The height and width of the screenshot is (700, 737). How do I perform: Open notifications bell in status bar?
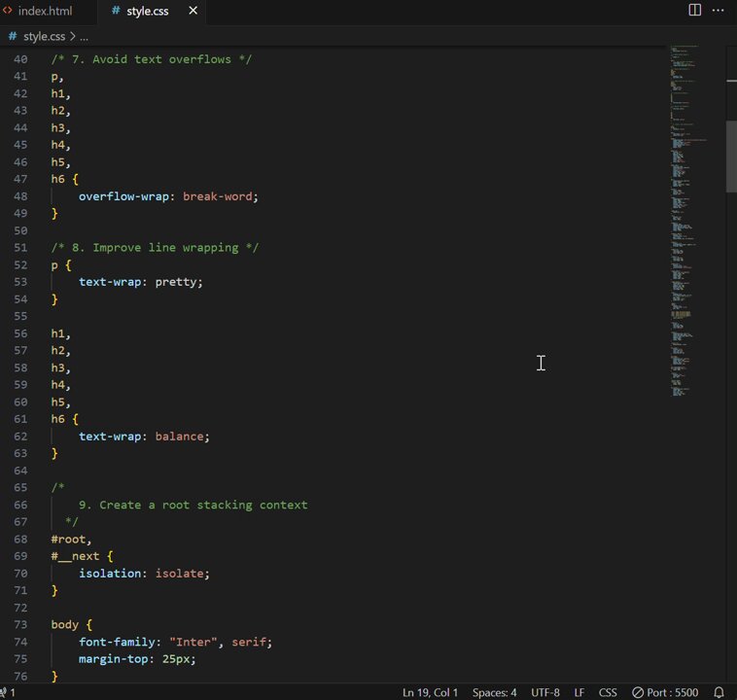click(x=719, y=692)
